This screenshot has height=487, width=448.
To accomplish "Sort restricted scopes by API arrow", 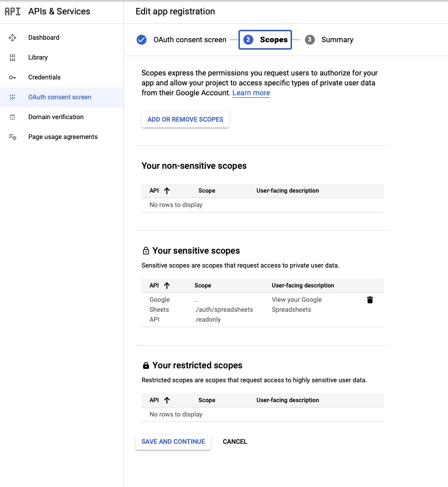I will (167, 400).
